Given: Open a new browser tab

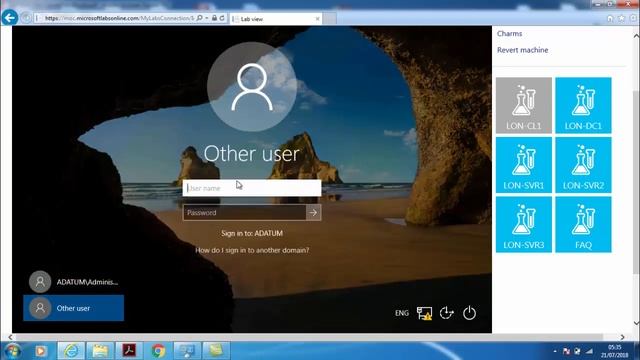Looking at the screenshot, I should tap(330, 19).
